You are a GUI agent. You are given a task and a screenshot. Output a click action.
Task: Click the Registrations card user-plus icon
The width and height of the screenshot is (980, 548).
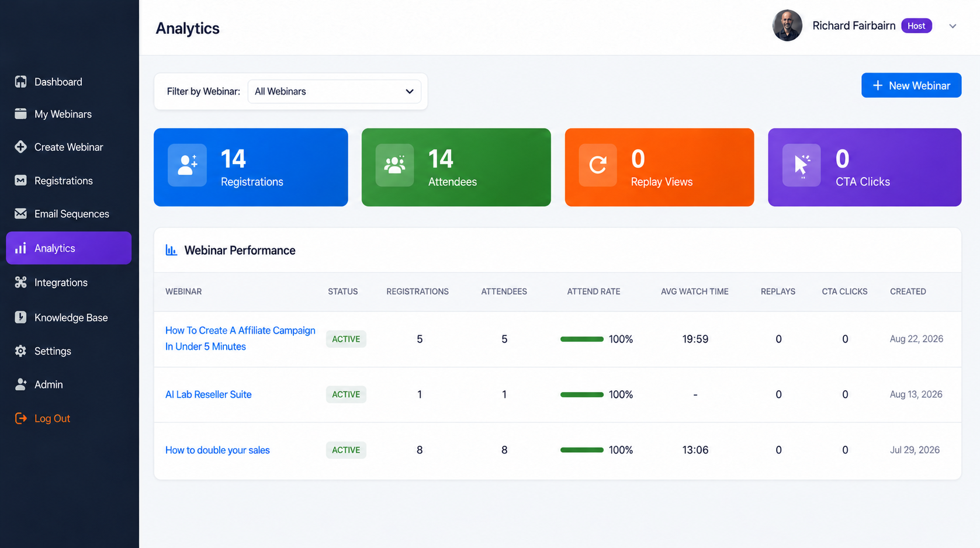tap(187, 165)
